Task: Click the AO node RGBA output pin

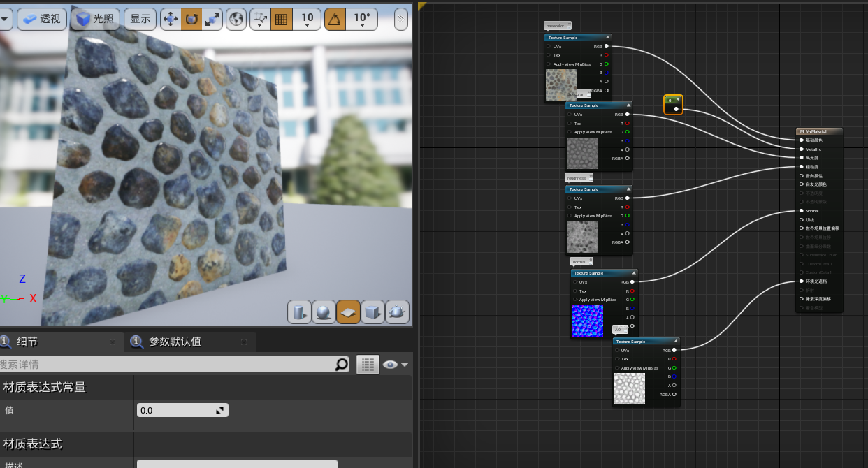Action: (x=675, y=395)
